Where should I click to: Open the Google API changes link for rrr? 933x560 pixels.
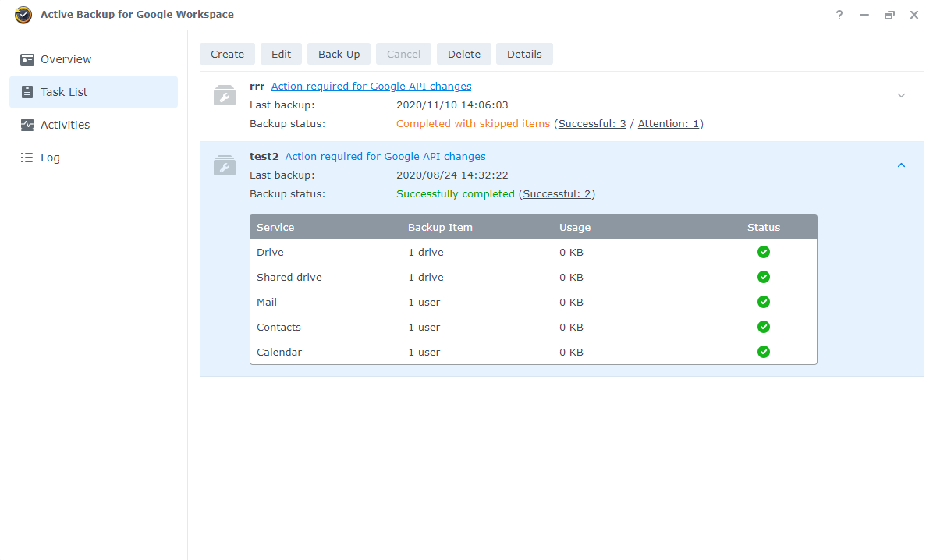[x=371, y=86]
